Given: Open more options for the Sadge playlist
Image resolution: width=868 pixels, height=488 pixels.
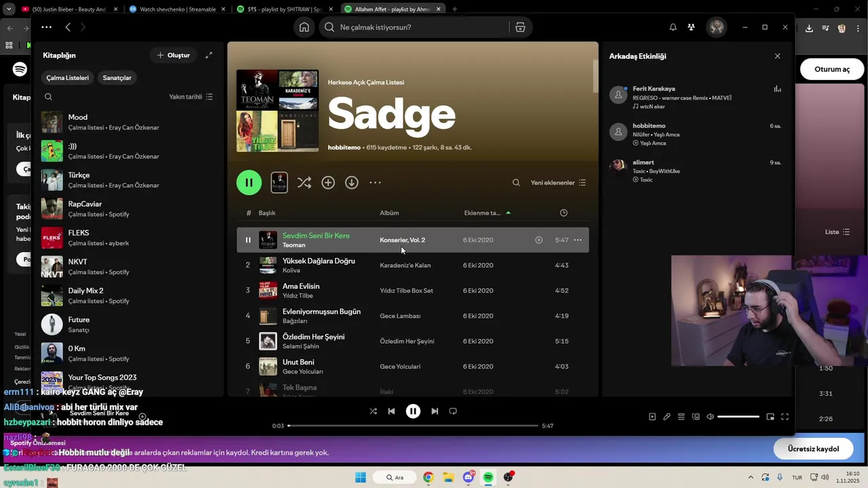Looking at the screenshot, I should (375, 182).
